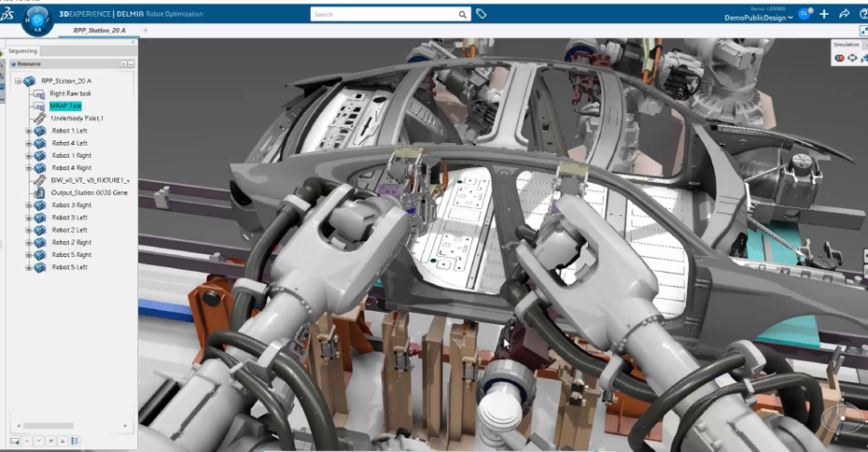The image size is (868, 452).
Task: Expand the Robot 4 Right node
Action: [28, 168]
